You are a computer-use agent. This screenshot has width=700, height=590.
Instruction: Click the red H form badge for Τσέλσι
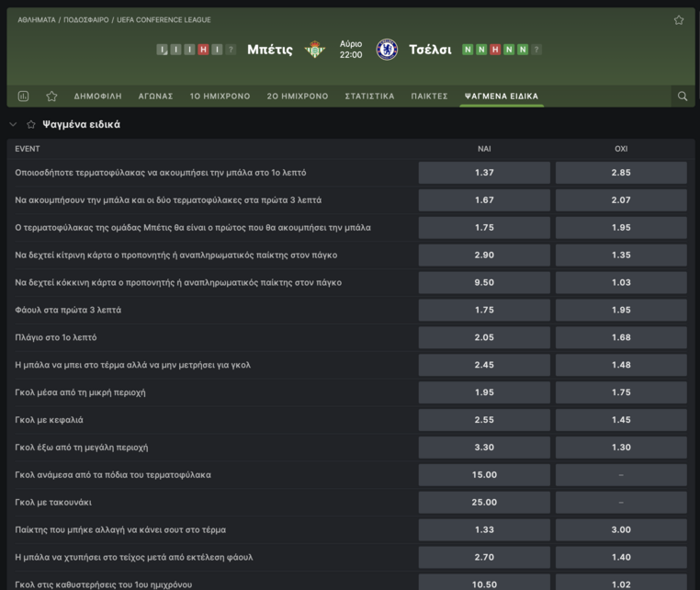pos(495,50)
